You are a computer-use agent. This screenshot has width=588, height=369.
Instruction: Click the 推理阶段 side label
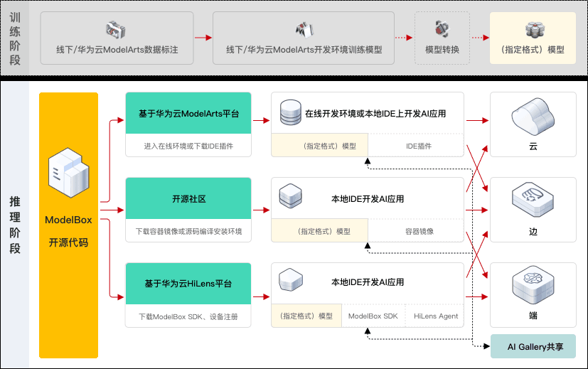point(15,225)
